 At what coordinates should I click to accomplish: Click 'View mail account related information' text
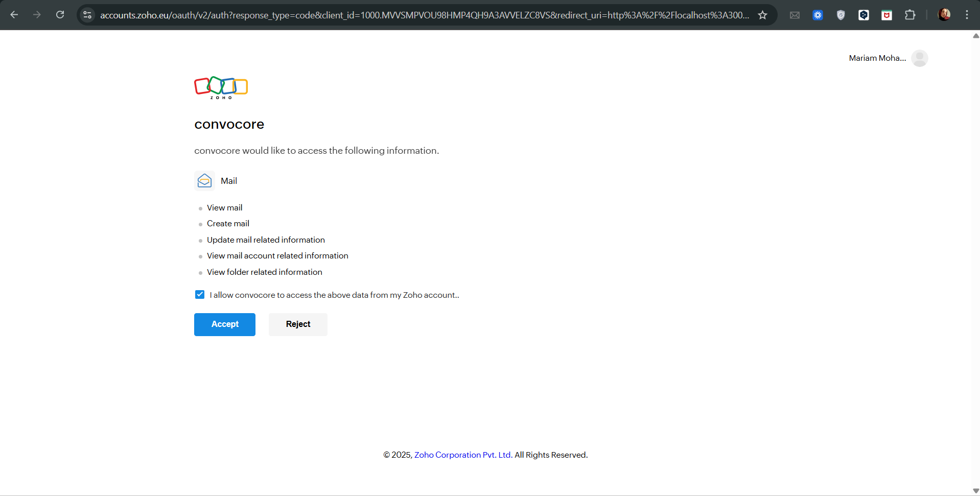coord(277,256)
